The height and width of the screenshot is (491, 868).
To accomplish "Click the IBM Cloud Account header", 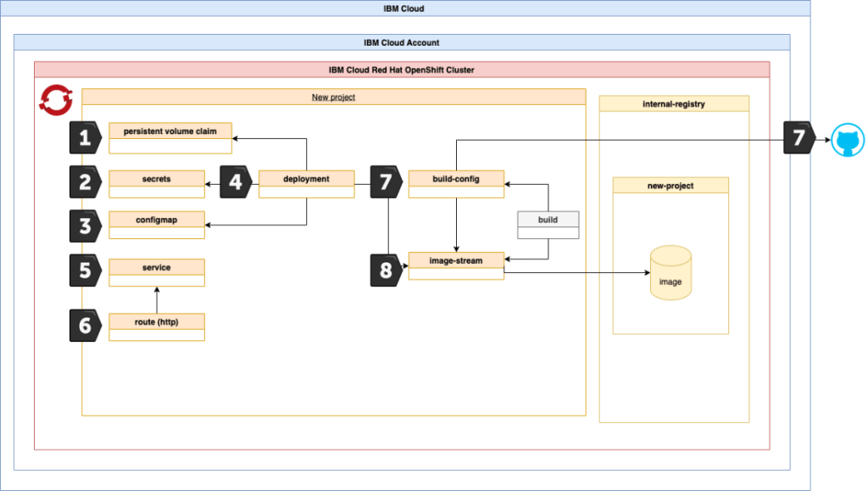I will point(402,42).
